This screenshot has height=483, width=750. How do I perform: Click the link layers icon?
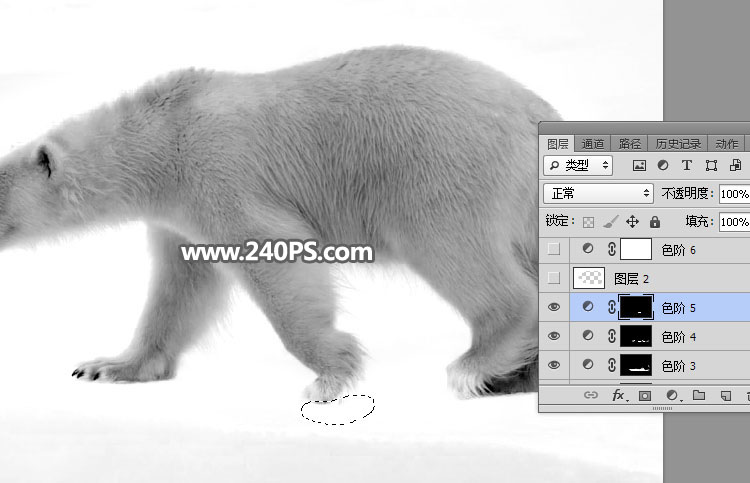point(591,395)
